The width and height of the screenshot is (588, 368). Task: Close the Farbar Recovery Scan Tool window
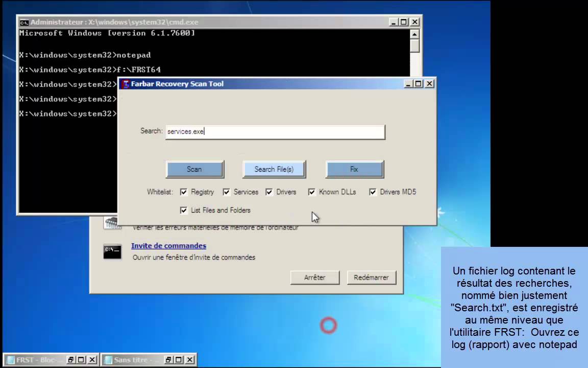(x=430, y=84)
